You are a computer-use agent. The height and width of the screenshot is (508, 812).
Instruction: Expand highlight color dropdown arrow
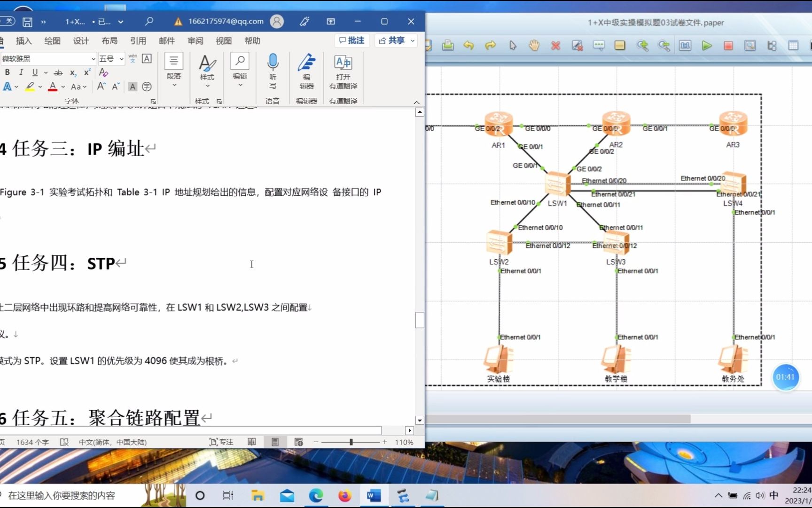pyautogui.click(x=40, y=87)
